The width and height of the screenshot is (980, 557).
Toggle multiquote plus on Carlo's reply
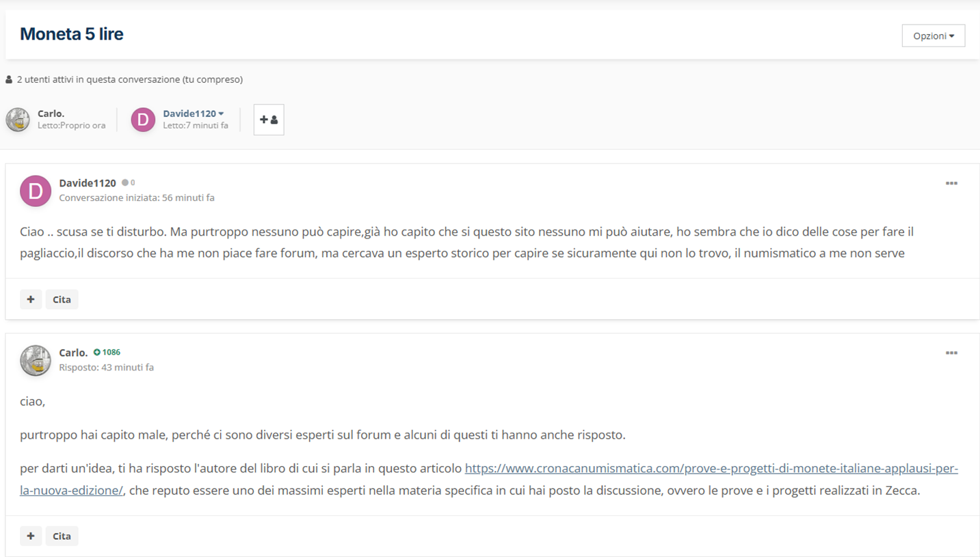coord(31,536)
